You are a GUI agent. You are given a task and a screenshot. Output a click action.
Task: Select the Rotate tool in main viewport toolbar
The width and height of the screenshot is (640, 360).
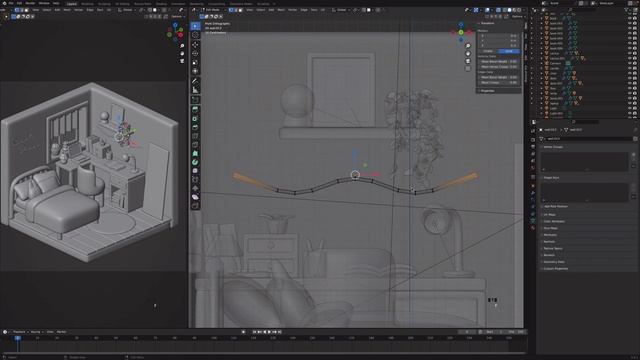(x=196, y=53)
